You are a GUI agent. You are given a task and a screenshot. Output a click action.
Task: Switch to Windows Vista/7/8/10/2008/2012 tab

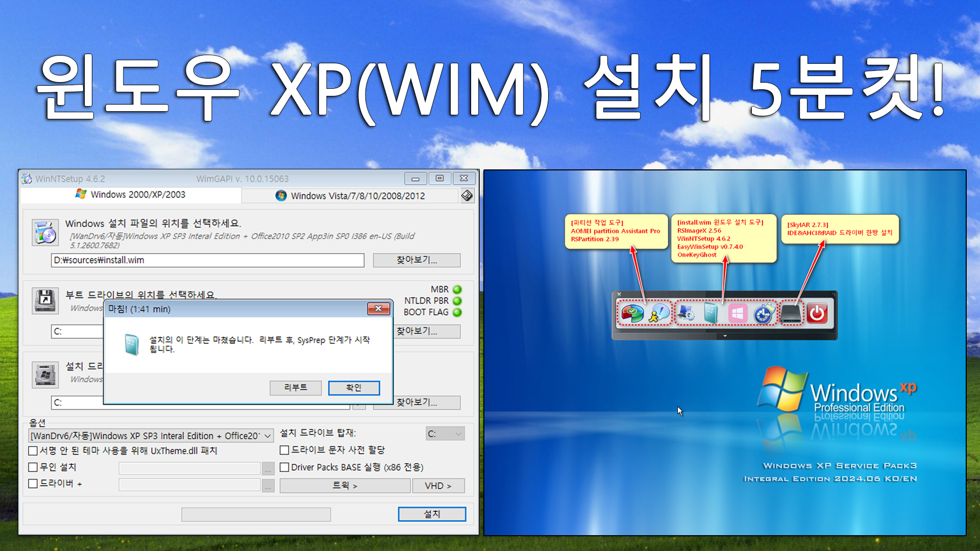(350, 196)
